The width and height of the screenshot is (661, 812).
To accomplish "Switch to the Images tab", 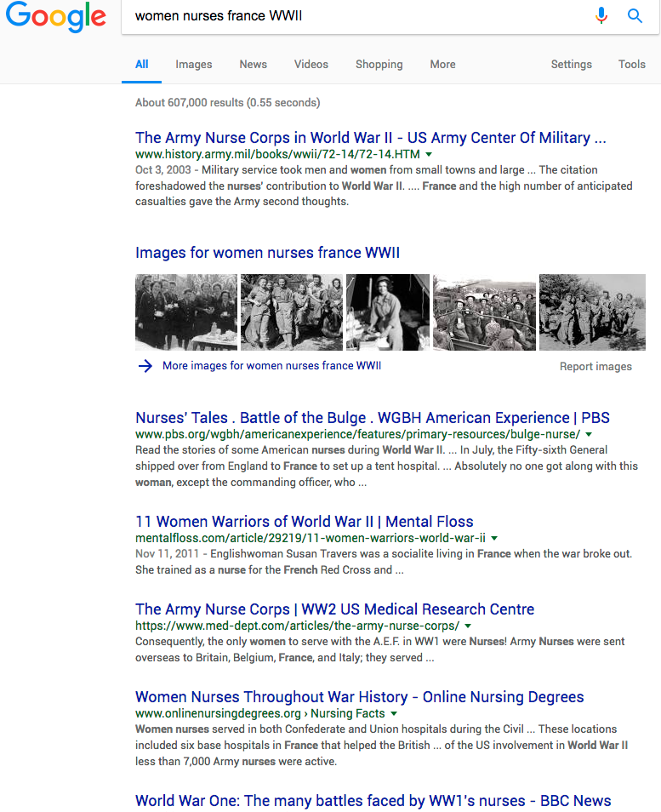I will pyautogui.click(x=194, y=64).
